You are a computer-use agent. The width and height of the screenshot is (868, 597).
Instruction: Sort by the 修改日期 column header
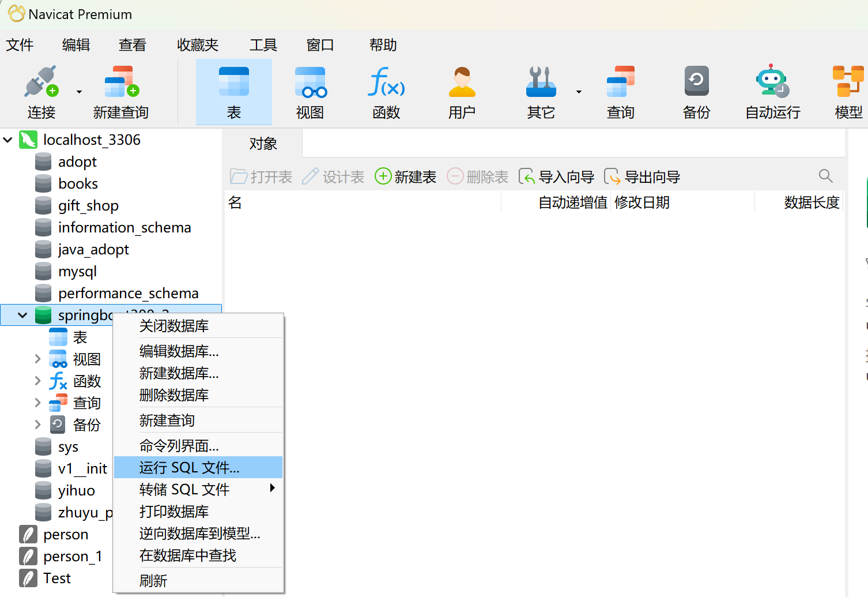click(682, 202)
